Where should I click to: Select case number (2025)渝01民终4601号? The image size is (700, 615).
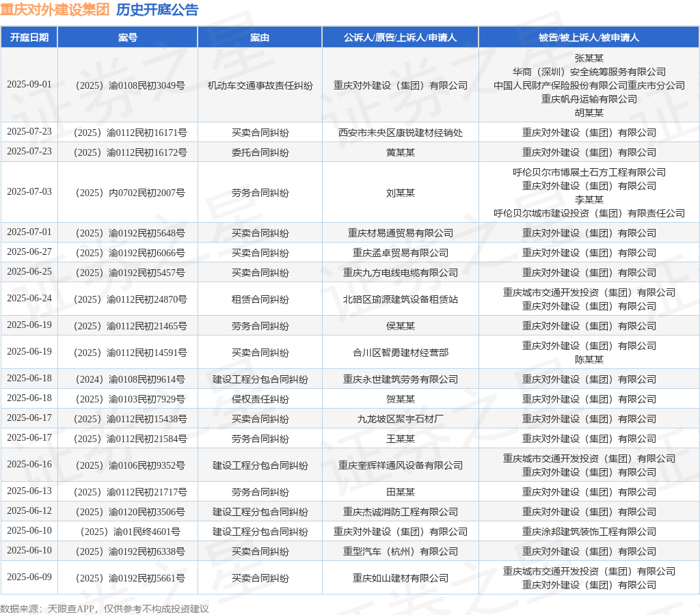click(x=130, y=532)
